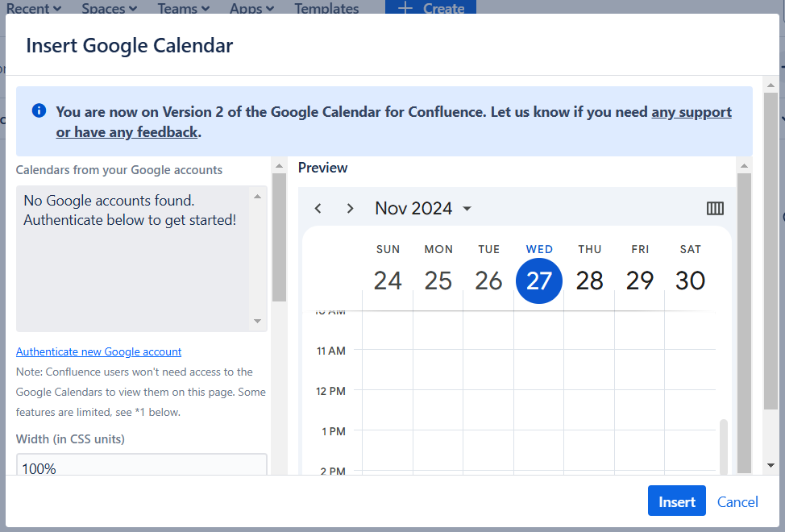
Task: Select Templates in the top navigation
Action: (326, 9)
